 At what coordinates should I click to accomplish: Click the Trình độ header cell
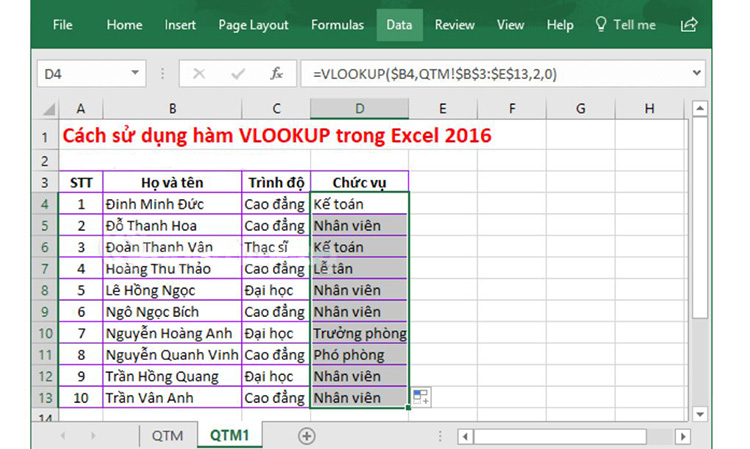click(276, 183)
